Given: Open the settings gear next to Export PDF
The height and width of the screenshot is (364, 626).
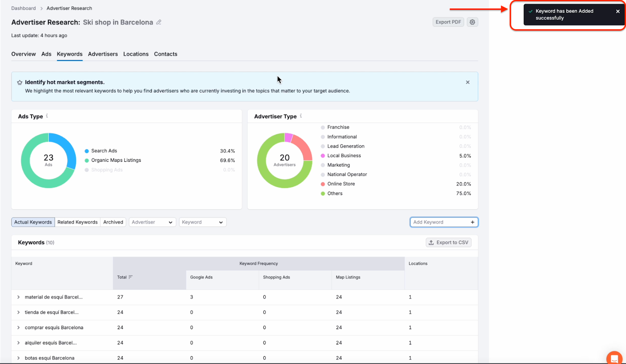Looking at the screenshot, I should click(x=472, y=22).
